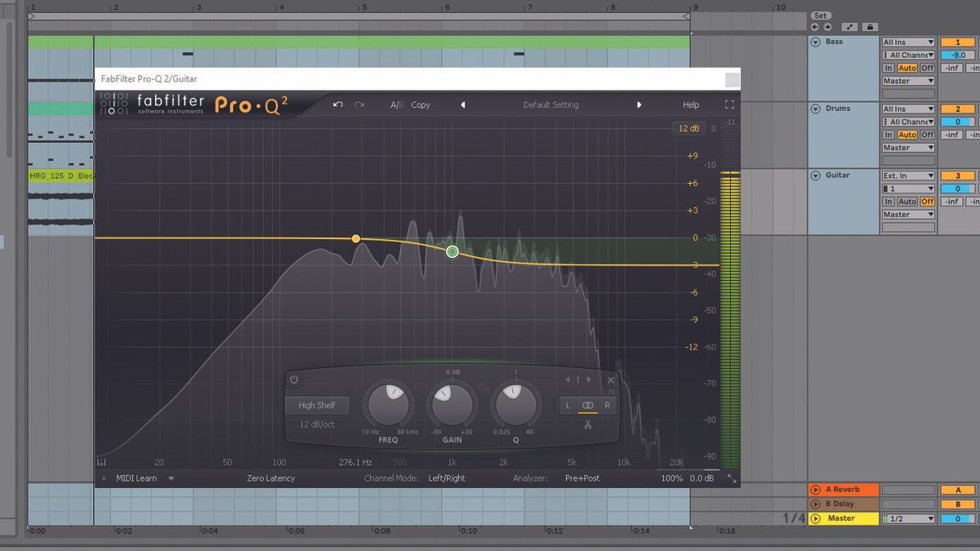This screenshot has height=551, width=980.
Task: Click the 12 dB display range button
Action: tap(688, 128)
